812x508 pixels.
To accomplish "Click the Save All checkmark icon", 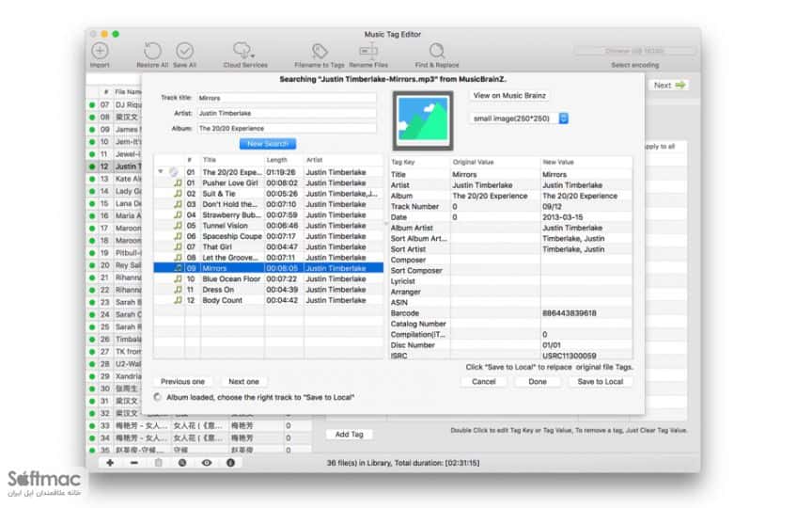I will point(184,51).
